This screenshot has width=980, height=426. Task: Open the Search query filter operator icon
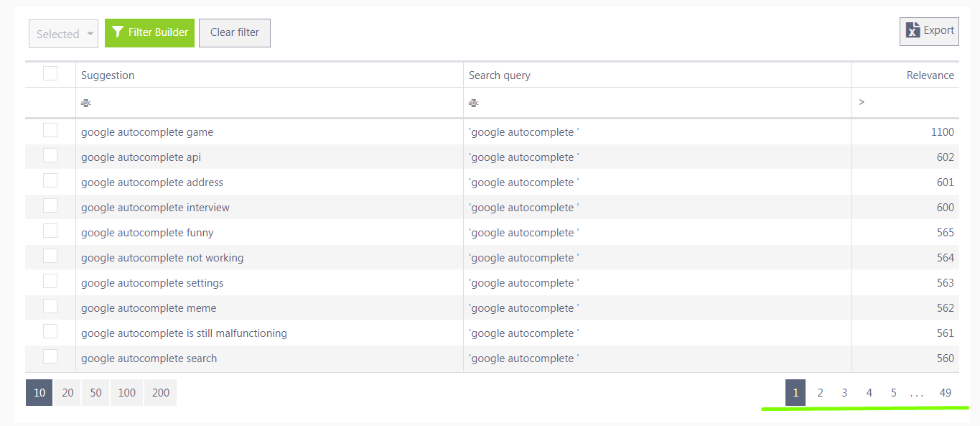(474, 103)
